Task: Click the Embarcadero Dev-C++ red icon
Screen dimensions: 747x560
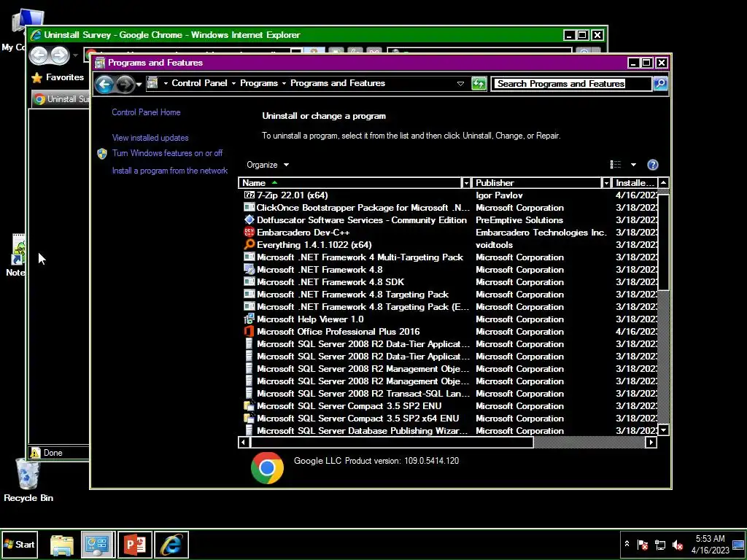Action: tap(249, 232)
